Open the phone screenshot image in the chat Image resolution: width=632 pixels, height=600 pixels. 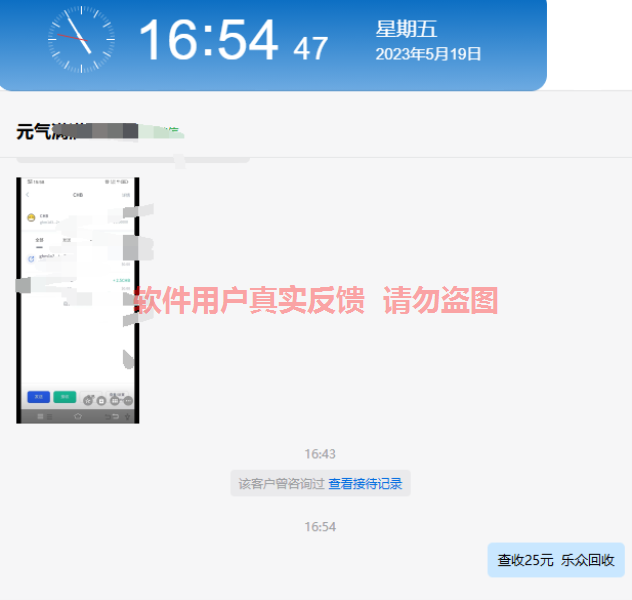(x=78, y=300)
